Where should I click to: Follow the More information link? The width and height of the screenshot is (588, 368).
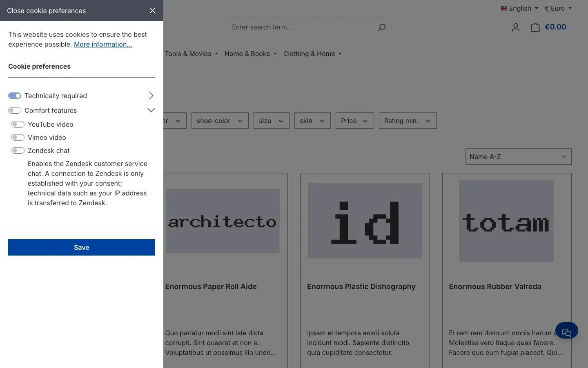coord(103,44)
